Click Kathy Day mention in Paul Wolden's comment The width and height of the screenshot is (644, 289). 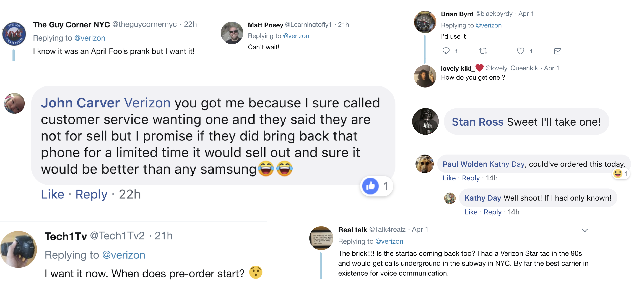507,164
